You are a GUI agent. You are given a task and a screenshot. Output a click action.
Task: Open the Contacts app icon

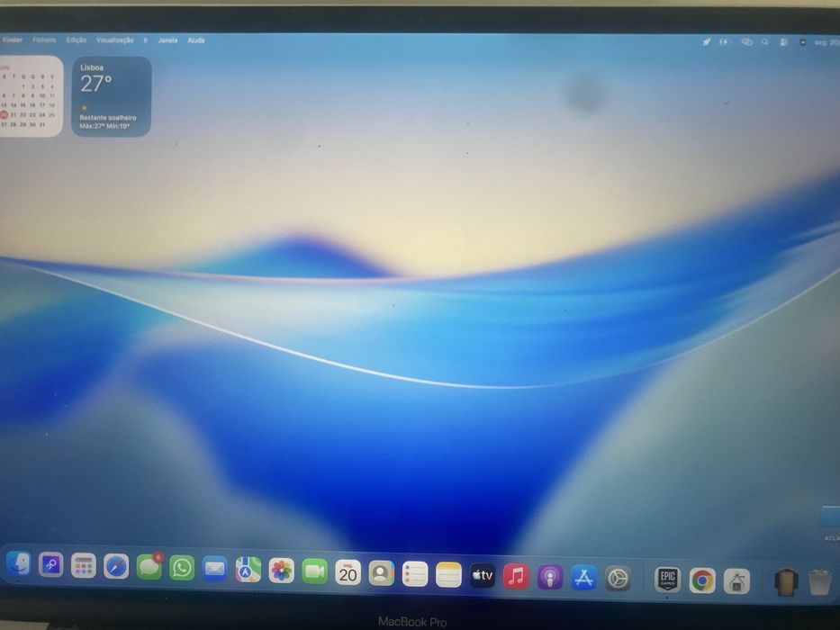pyautogui.click(x=382, y=573)
